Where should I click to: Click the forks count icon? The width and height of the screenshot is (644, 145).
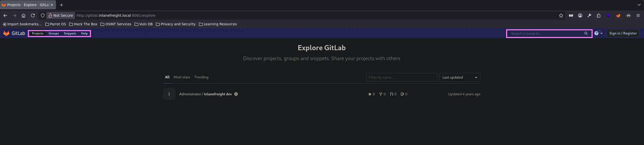380,94
